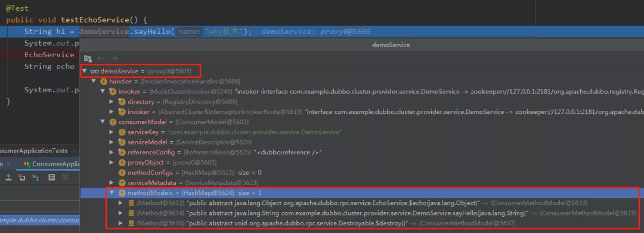Collapse the MockClusterInvoker invoker node
The width and height of the screenshot is (644, 233).
103,92
